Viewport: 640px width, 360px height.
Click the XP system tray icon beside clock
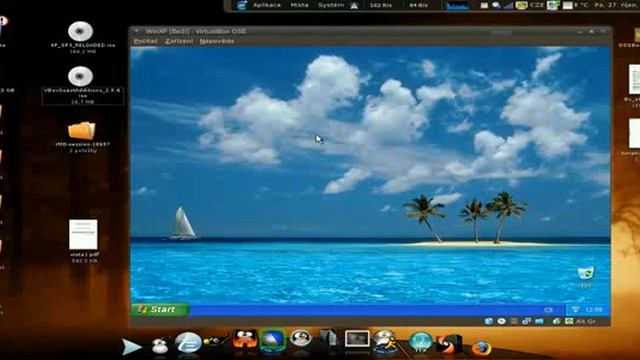pyautogui.click(x=575, y=310)
